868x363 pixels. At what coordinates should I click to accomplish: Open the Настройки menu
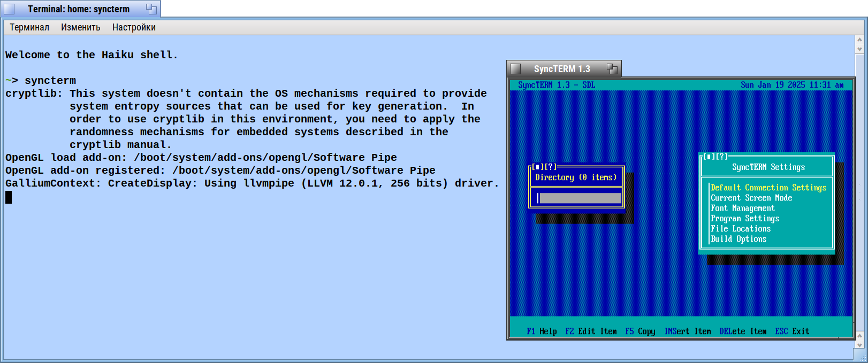134,27
